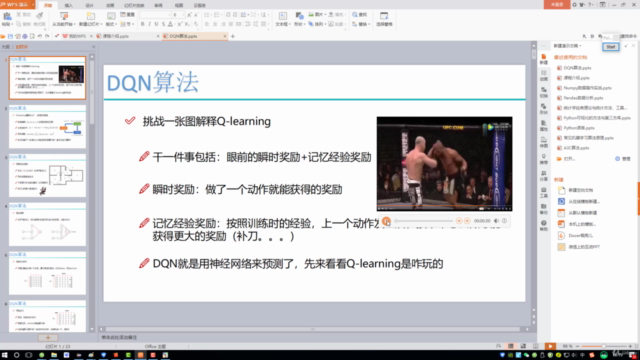Click the video info icon on media bar

pos(504,221)
